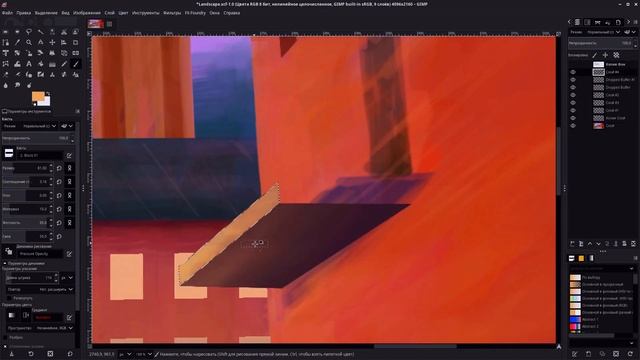Reset tool options to defaults icon

tap(70, 354)
